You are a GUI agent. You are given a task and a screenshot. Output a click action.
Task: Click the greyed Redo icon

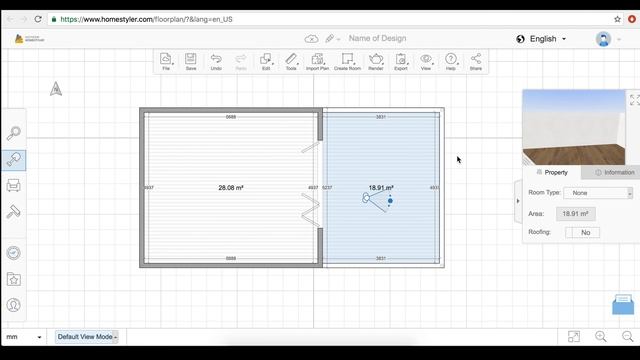pyautogui.click(x=241, y=62)
